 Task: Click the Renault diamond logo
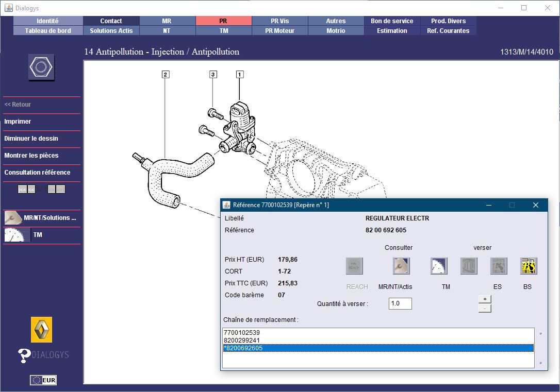point(41,330)
